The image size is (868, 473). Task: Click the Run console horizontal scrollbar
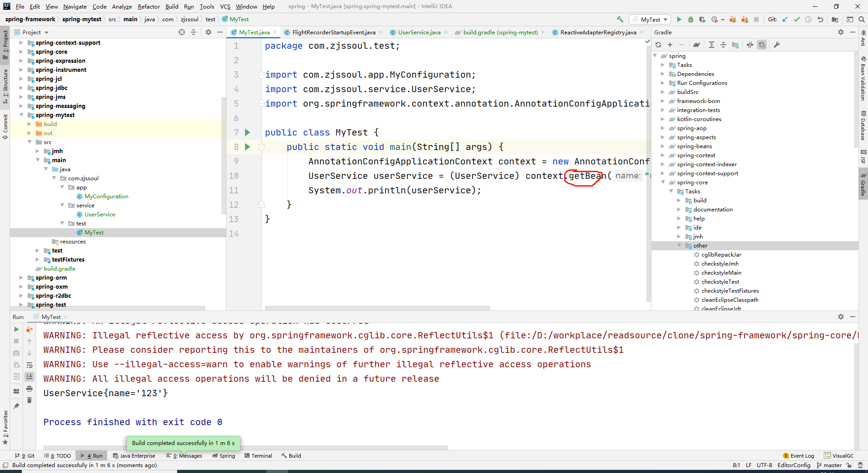(x=245, y=448)
